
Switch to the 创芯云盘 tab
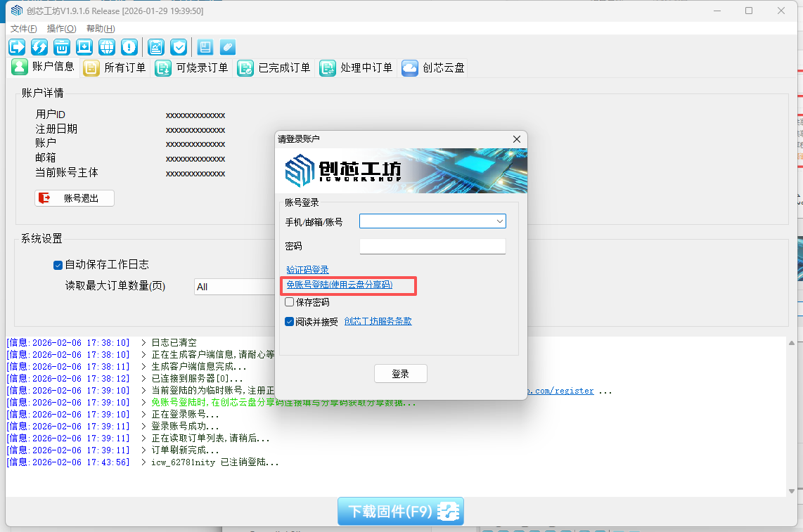click(434, 68)
